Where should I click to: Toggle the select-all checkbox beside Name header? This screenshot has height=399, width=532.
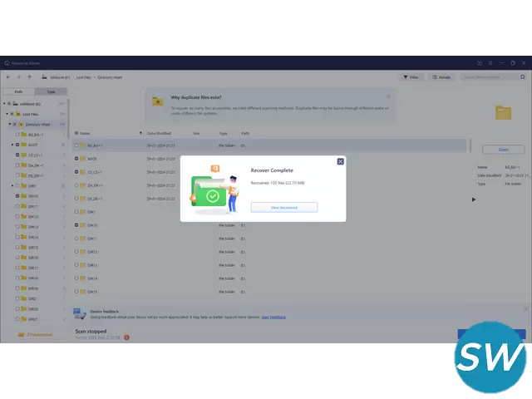76,132
